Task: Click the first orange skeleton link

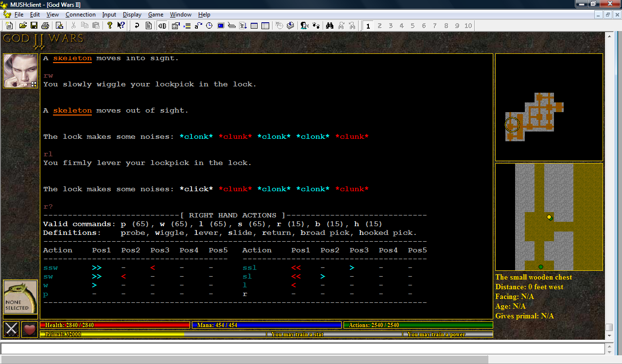Action: (x=72, y=58)
